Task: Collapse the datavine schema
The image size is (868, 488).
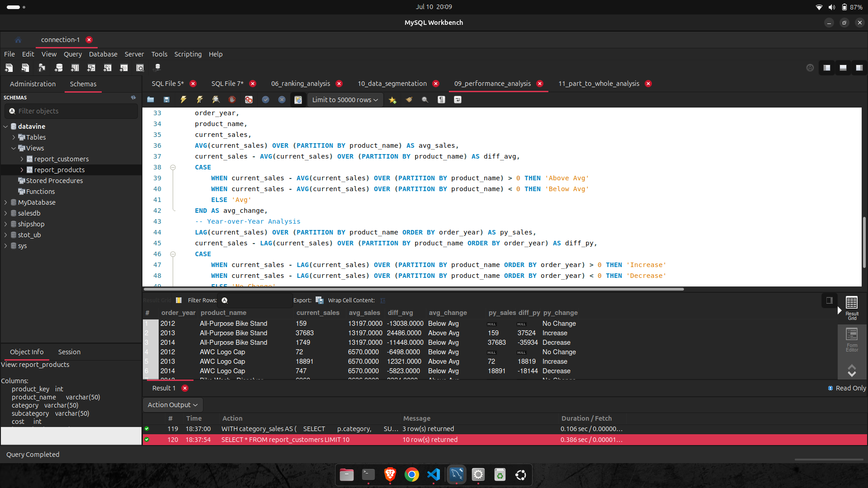Action: tap(6, 127)
